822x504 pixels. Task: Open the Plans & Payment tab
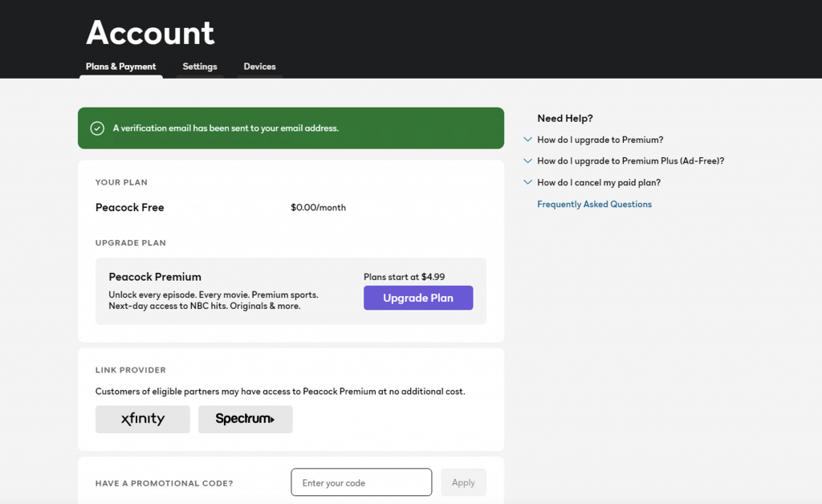pyautogui.click(x=121, y=67)
